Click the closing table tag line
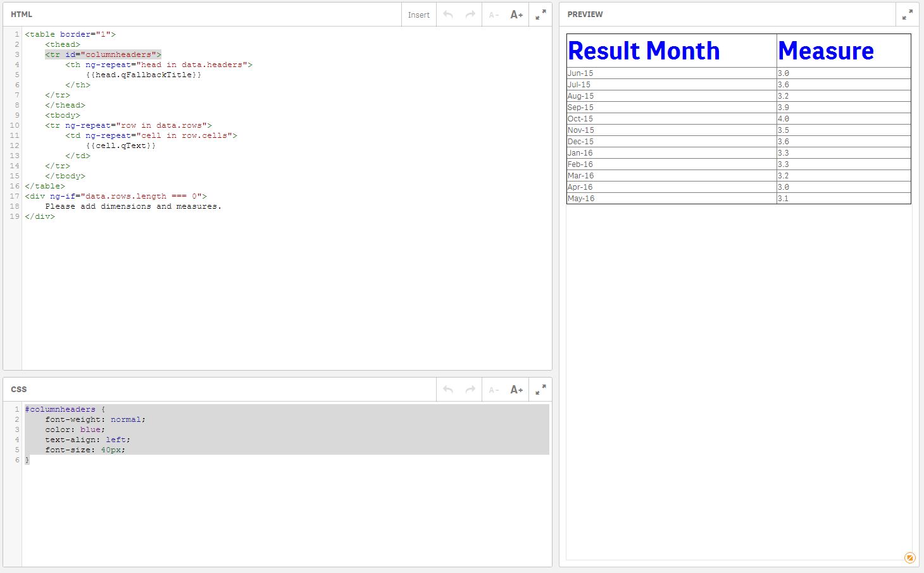 [45, 186]
